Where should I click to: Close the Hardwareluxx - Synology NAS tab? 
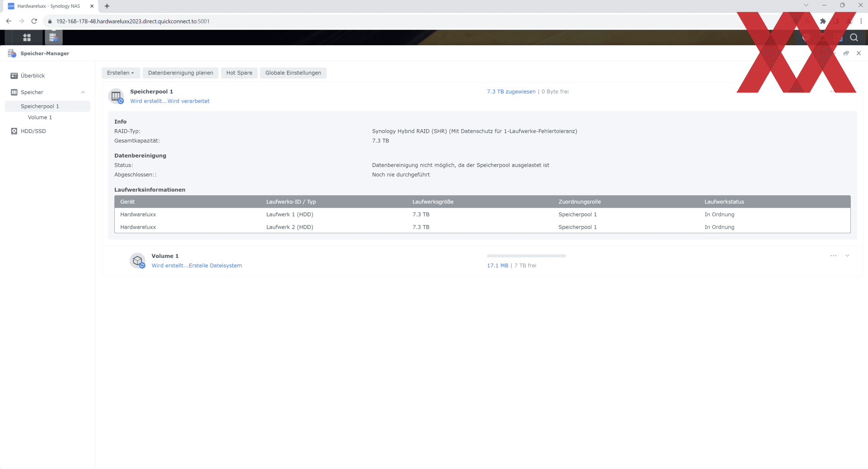tap(92, 6)
